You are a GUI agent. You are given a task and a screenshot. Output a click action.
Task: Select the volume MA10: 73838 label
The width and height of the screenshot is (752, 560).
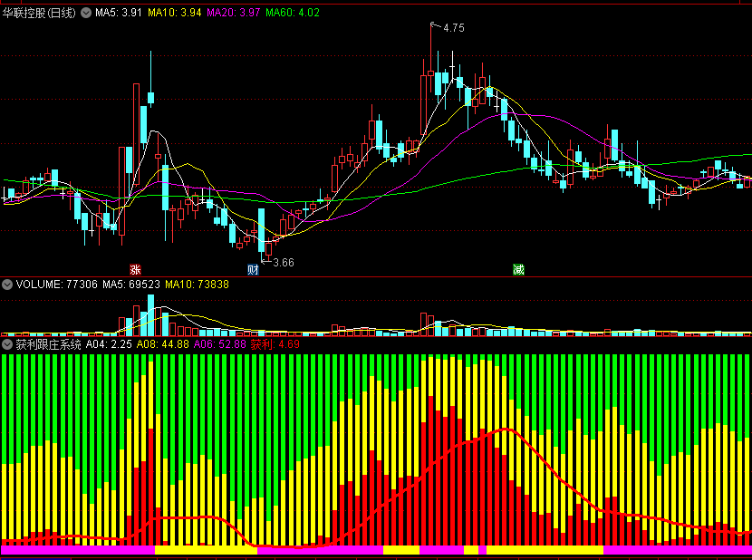pyautogui.click(x=198, y=285)
